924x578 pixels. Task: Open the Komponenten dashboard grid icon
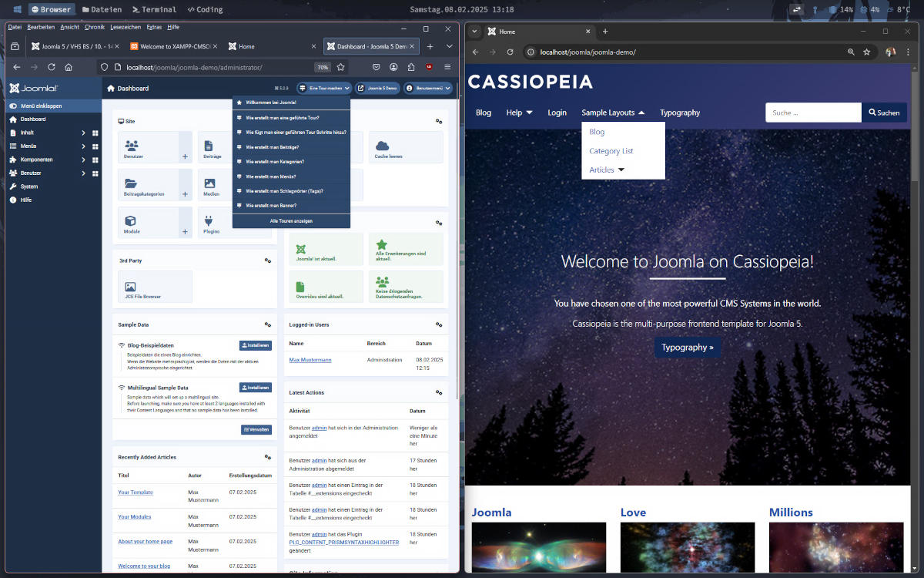[x=95, y=160]
